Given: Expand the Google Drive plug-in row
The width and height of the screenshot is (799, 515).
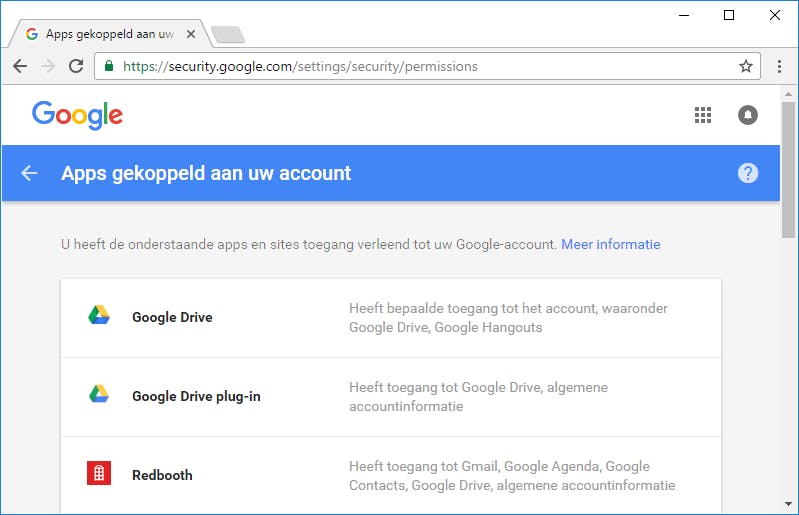Looking at the screenshot, I should pyautogui.click(x=390, y=397).
